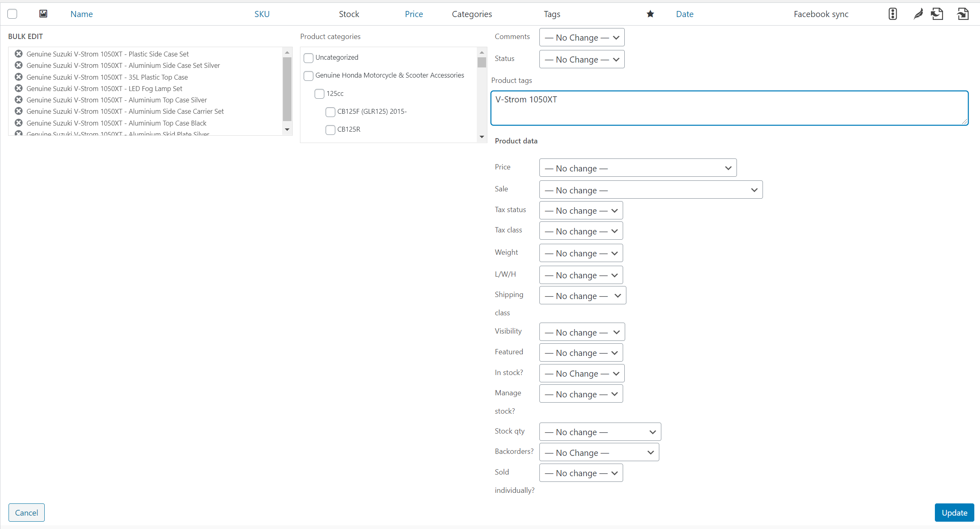Click the featured star column icon
This screenshot has height=529, width=980.
(650, 14)
